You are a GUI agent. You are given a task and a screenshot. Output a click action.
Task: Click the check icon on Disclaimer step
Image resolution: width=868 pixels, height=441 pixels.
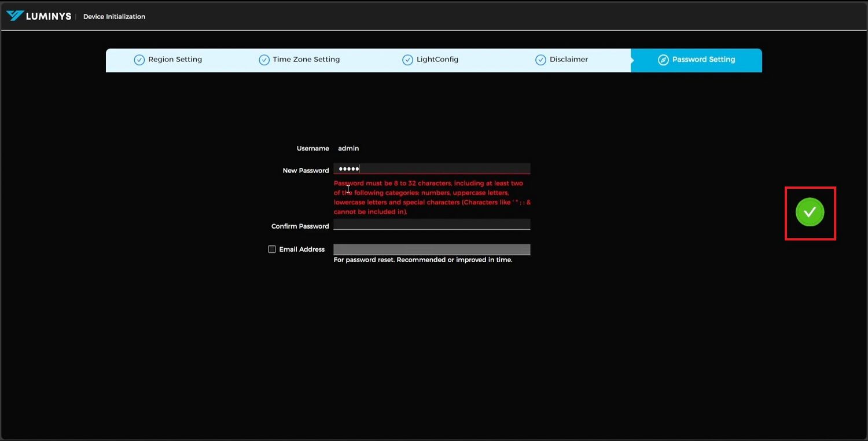point(540,59)
